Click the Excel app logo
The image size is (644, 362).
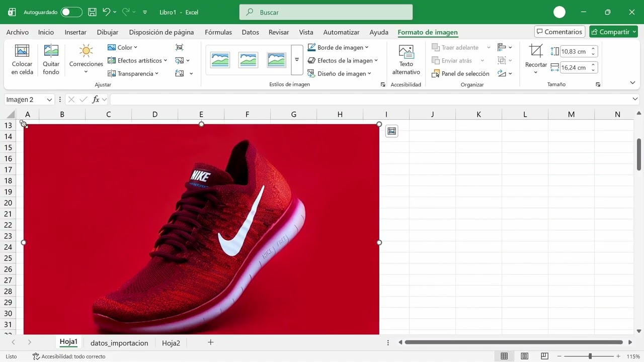[12, 12]
